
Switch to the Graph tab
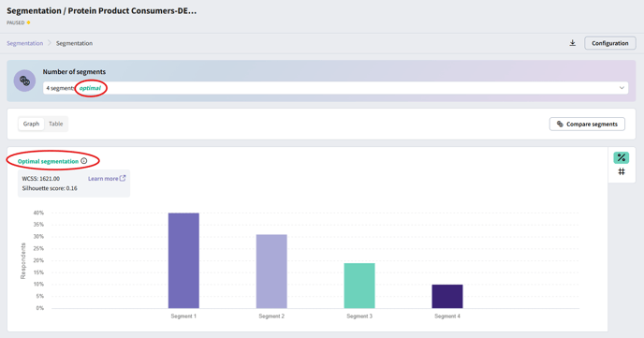(31, 124)
